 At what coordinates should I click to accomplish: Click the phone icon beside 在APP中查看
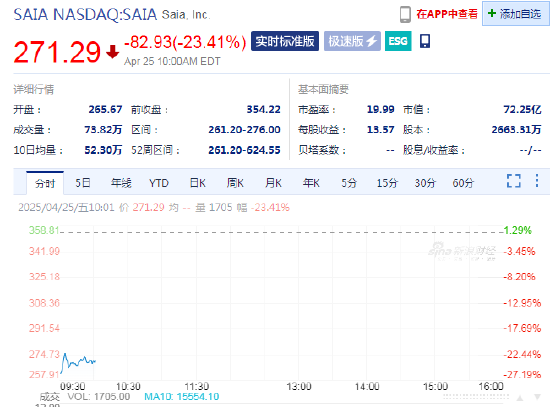coord(405,14)
